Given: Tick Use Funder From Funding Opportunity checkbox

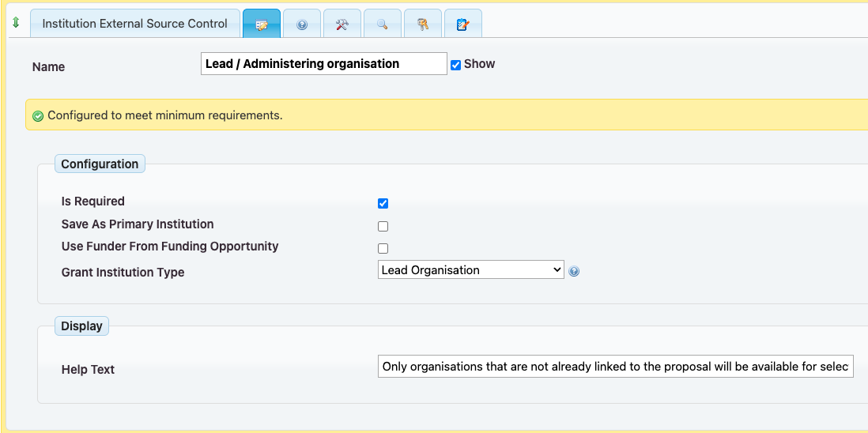Looking at the screenshot, I should click(x=383, y=248).
